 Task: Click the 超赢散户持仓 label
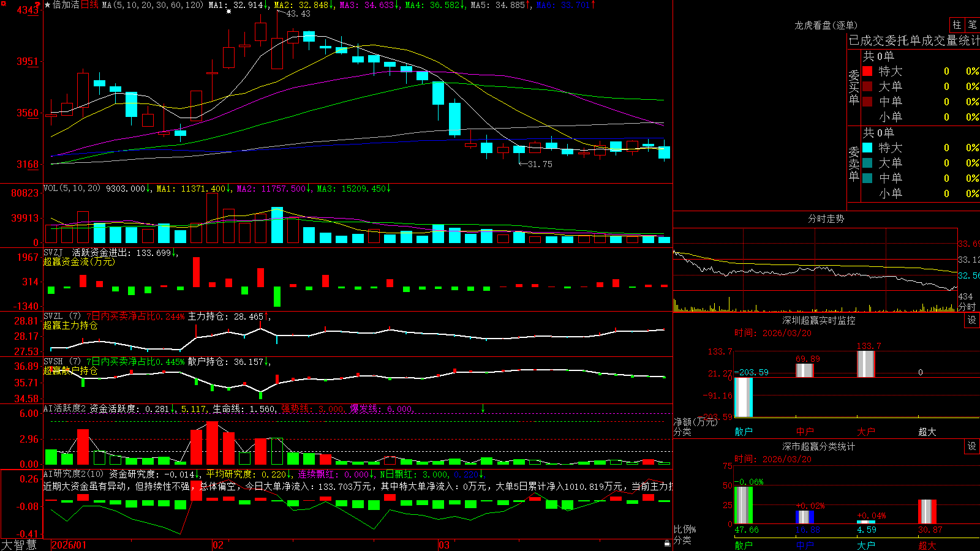coord(70,370)
